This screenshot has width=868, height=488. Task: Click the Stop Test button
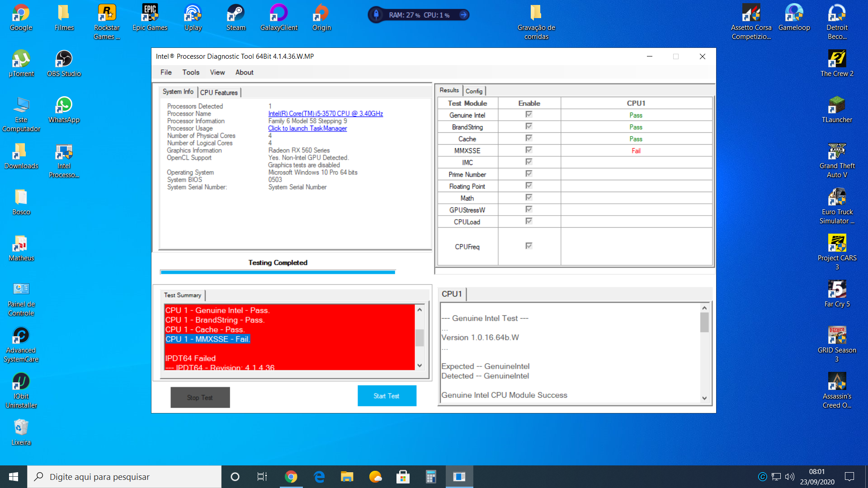(200, 398)
